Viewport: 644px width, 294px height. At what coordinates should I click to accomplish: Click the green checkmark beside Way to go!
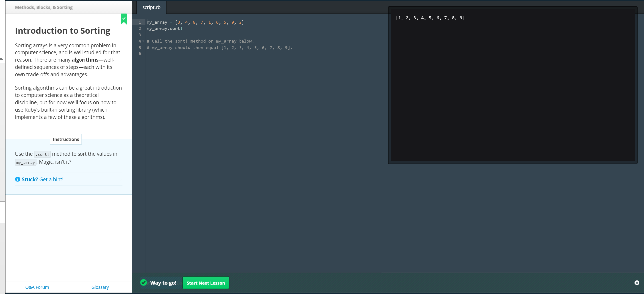tap(144, 283)
